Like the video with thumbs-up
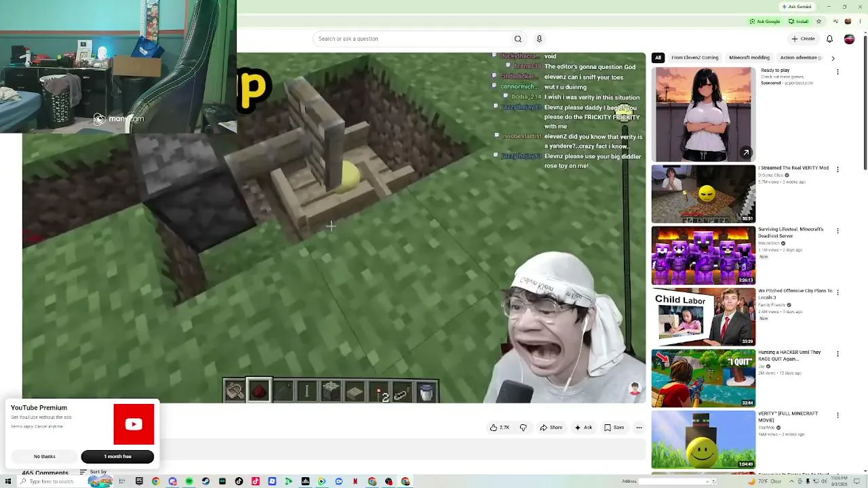Image resolution: width=868 pixels, height=488 pixels. pos(500,428)
